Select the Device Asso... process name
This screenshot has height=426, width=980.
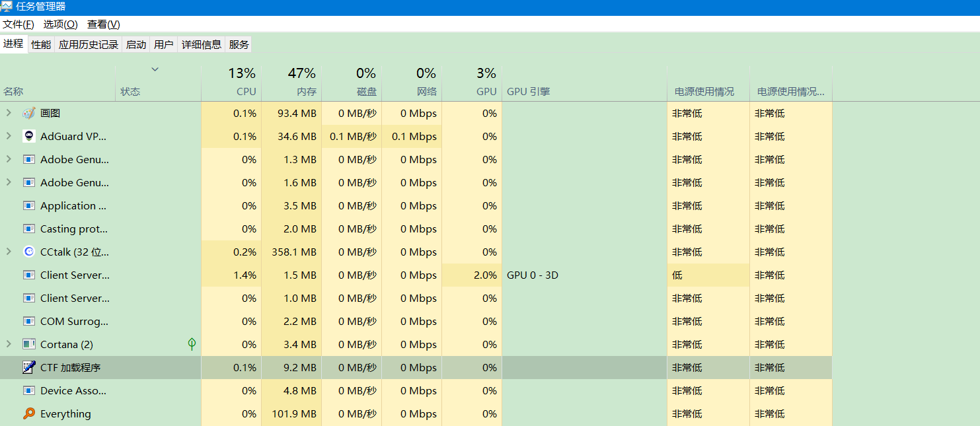point(73,390)
